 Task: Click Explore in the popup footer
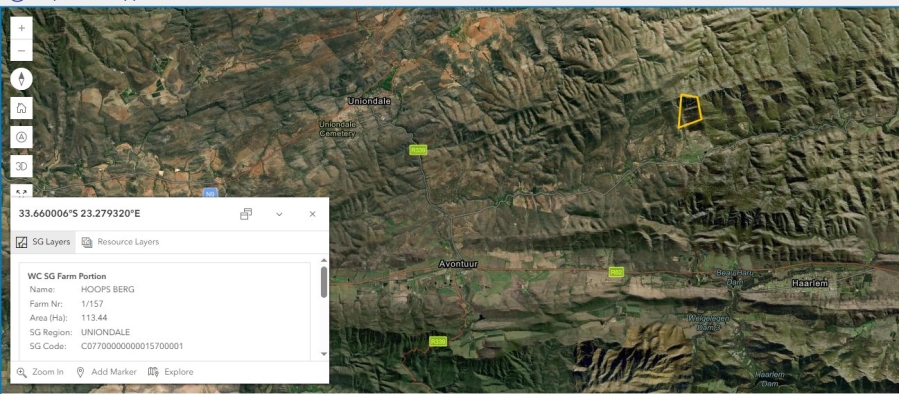coord(170,372)
